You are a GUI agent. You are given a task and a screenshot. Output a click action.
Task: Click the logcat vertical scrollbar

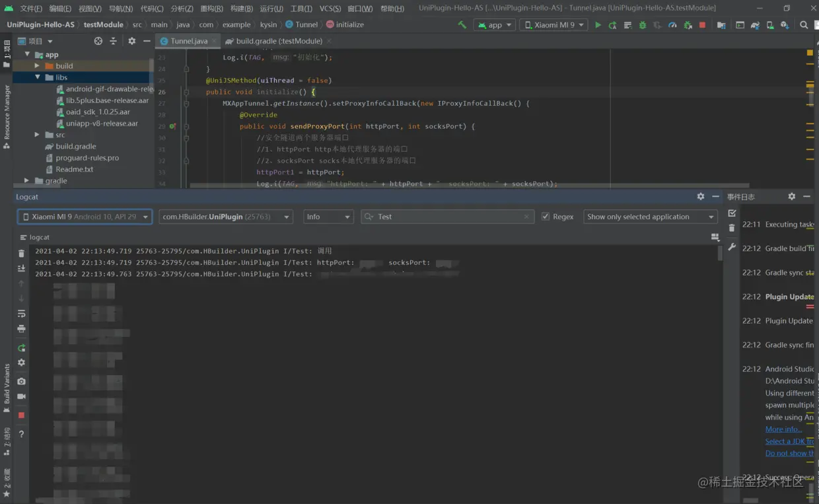720,254
